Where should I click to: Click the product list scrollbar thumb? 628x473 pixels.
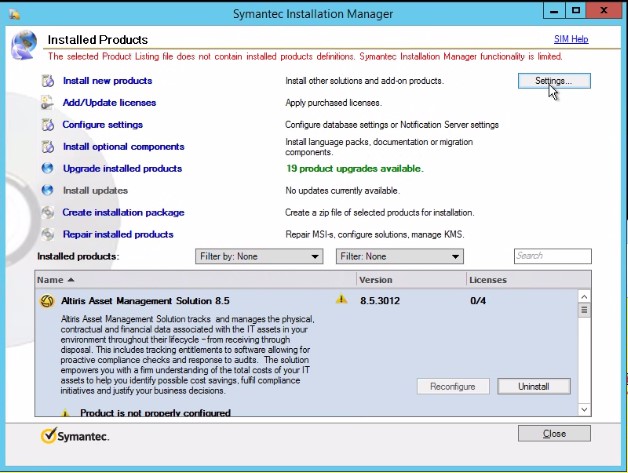[x=584, y=310]
